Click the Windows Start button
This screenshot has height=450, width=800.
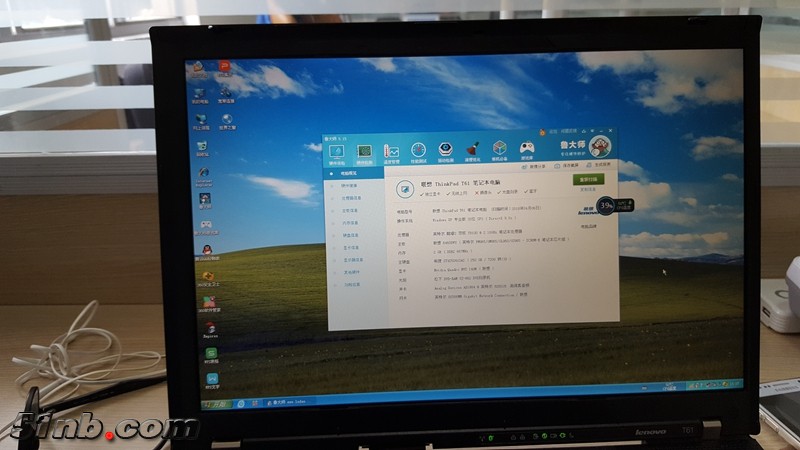(215, 402)
